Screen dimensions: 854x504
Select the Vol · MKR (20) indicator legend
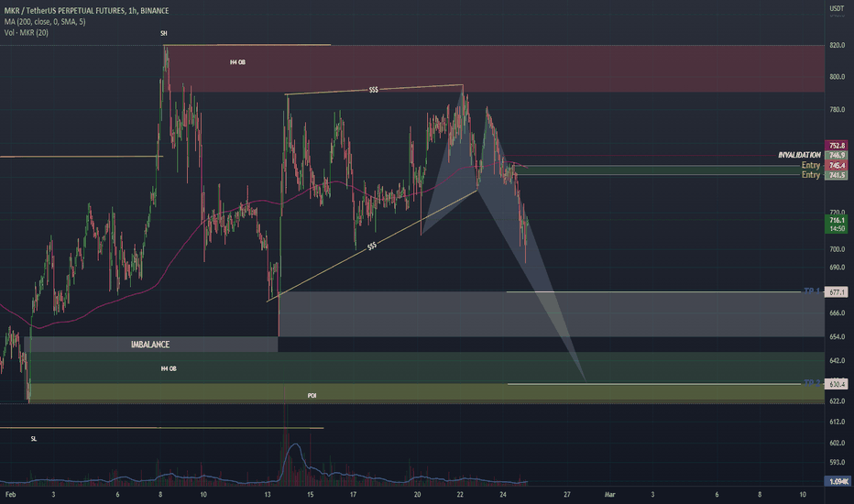click(x=27, y=33)
